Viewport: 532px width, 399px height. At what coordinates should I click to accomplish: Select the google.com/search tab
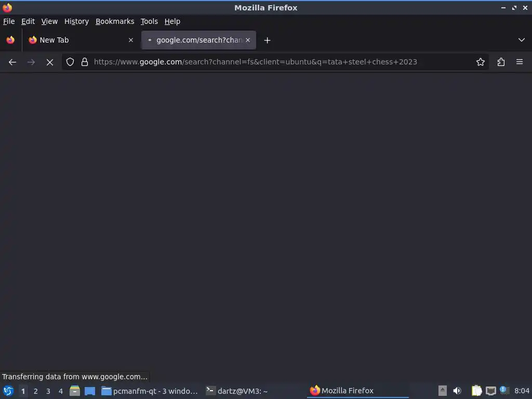198,40
